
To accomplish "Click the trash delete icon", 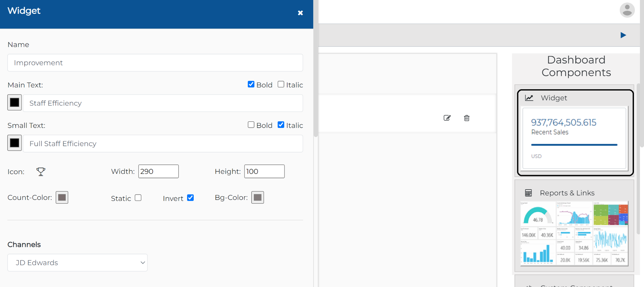I will point(467,118).
